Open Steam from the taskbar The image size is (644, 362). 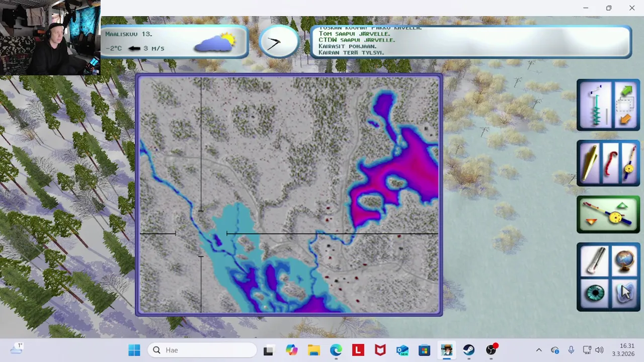[468, 350]
